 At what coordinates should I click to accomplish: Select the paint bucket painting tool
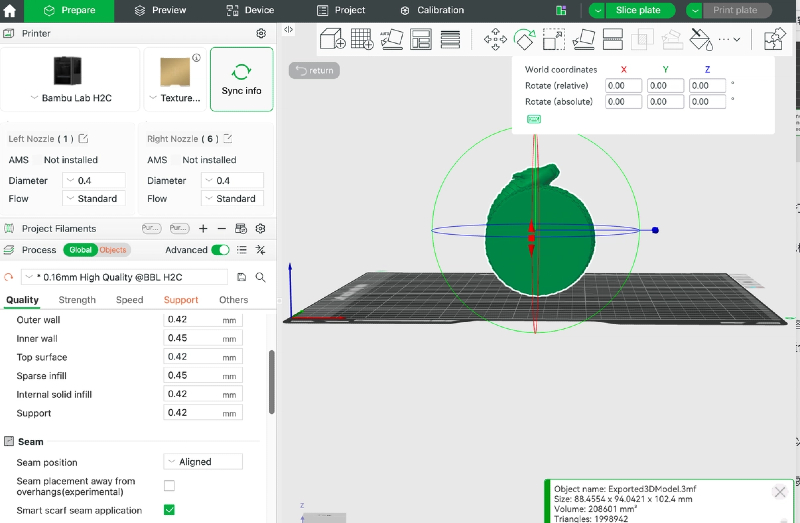click(701, 39)
